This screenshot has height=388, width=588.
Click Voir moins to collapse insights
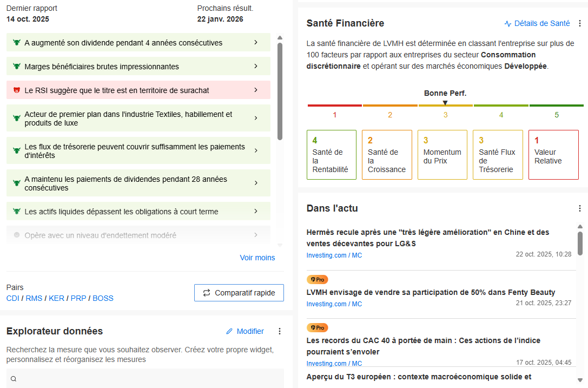click(x=257, y=258)
